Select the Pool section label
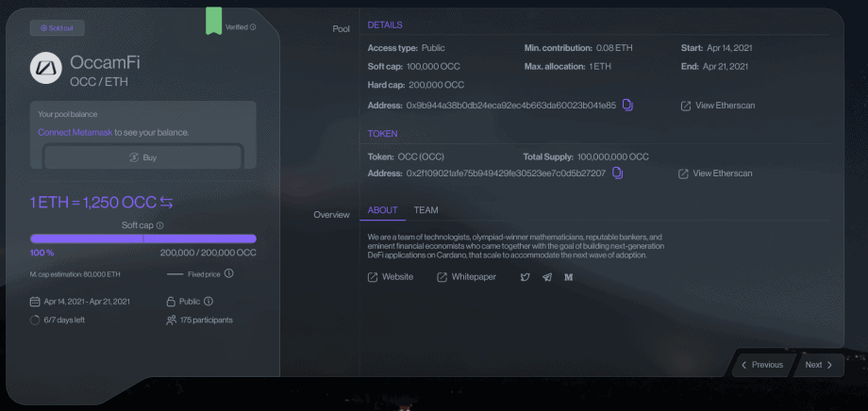The width and height of the screenshot is (868, 411). [x=341, y=29]
